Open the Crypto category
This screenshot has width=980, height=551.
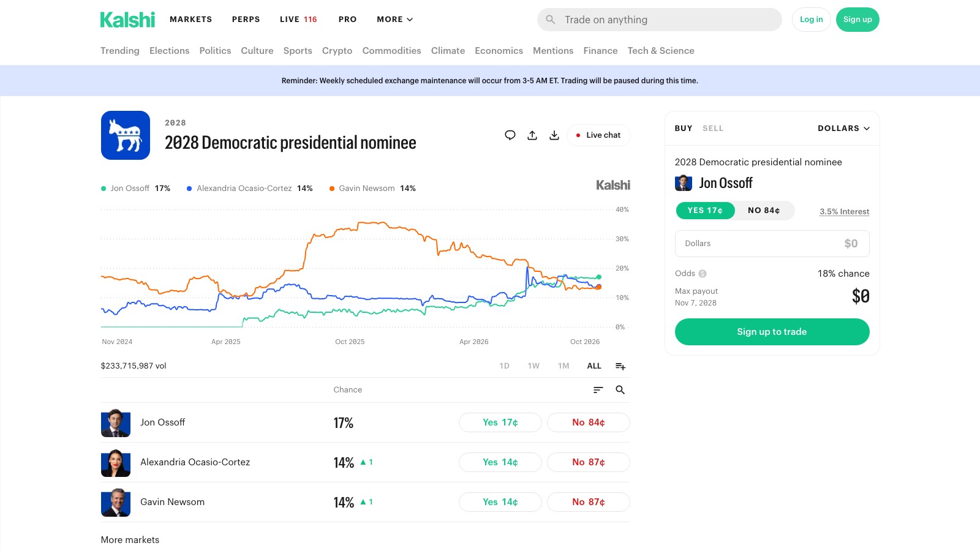337,51
